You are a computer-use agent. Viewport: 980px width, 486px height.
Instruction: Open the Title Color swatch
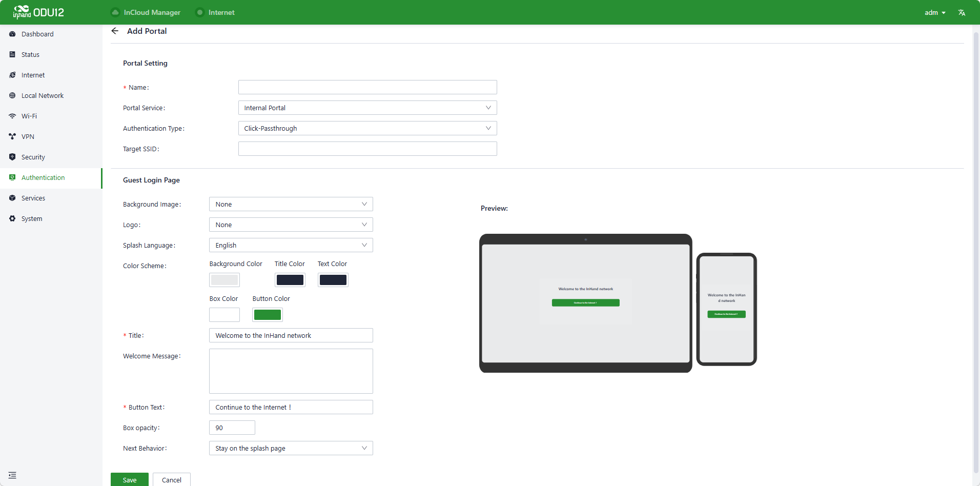coord(290,280)
